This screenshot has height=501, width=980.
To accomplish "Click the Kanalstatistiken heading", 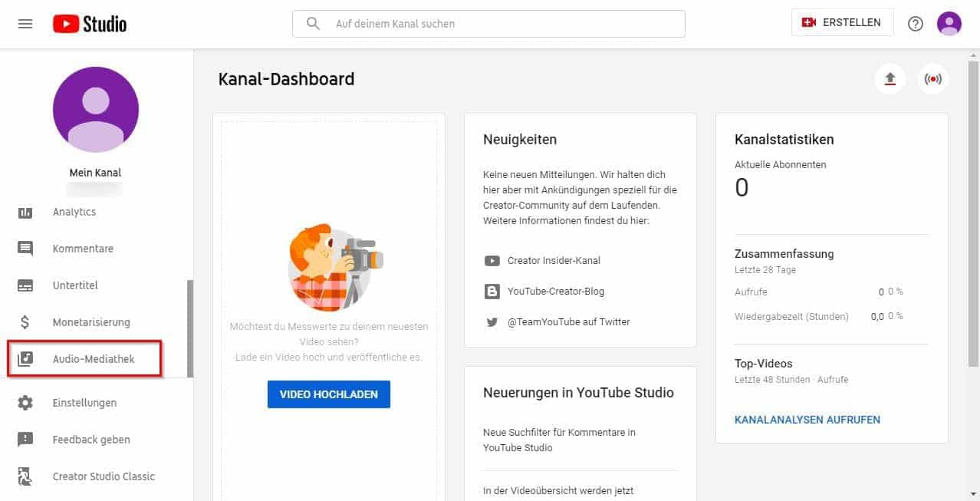I will [x=784, y=140].
